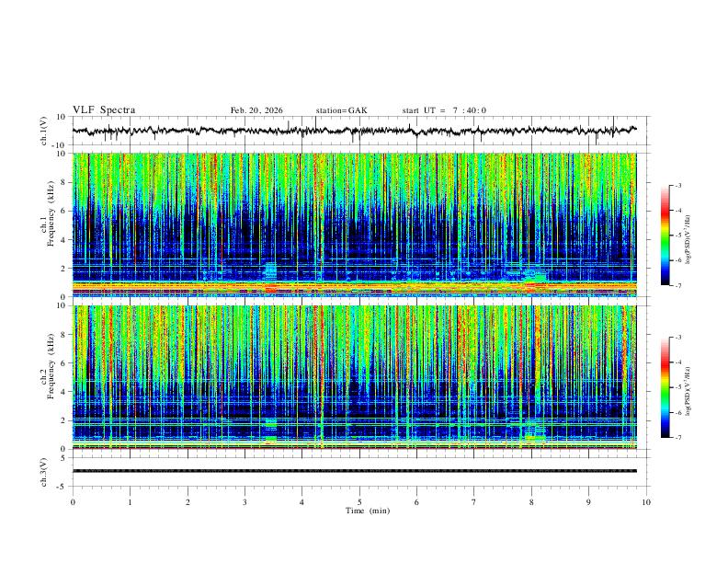Screen dimensions: 728x563
Task: Click the "-5" tick label on the ch.3(V) axis
Action: [x=63, y=487]
